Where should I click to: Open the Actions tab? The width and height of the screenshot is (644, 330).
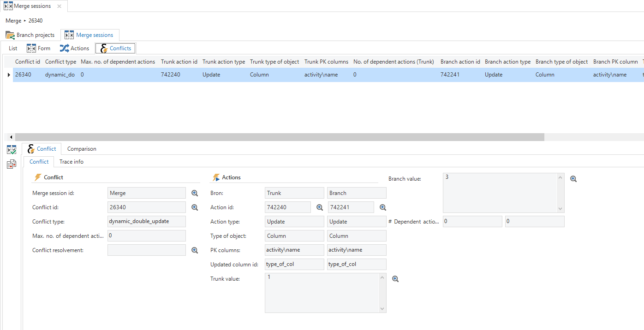point(75,48)
